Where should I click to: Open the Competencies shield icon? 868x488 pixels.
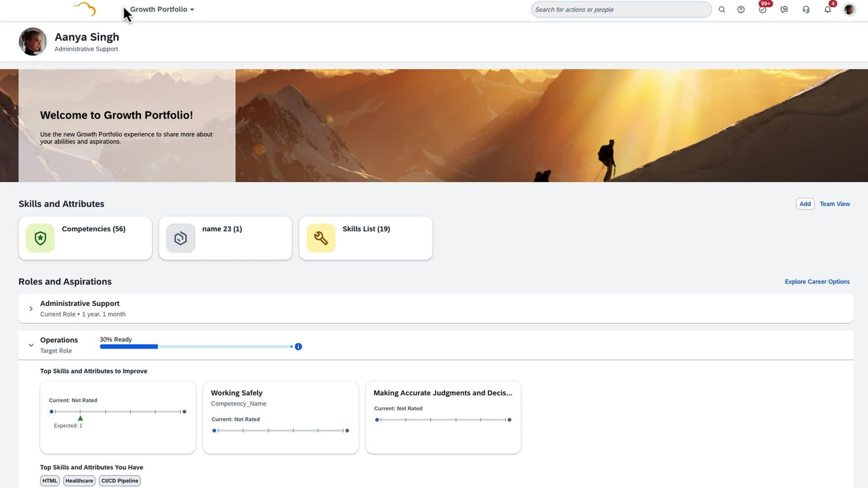39,237
